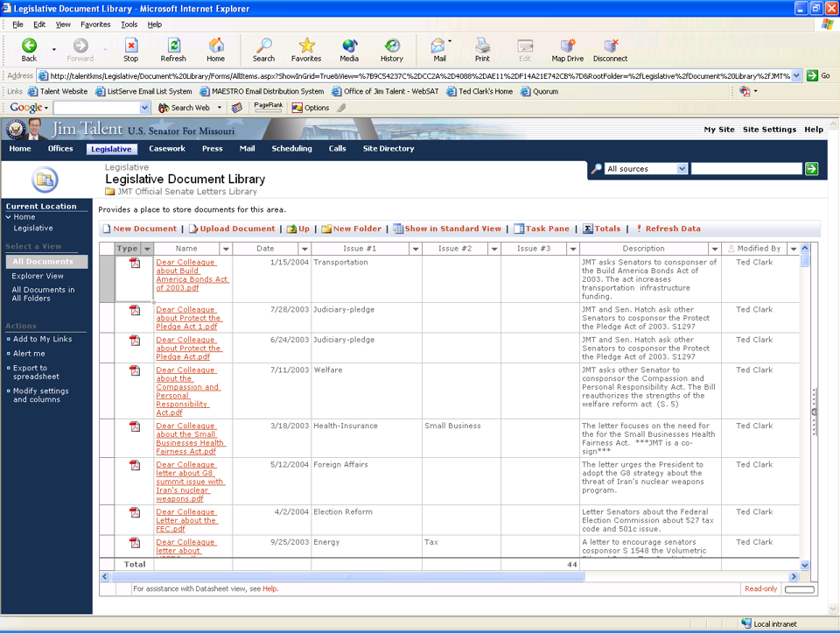Select Explorer View in the sidebar
This screenshot has height=634, width=840.
pos(38,276)
